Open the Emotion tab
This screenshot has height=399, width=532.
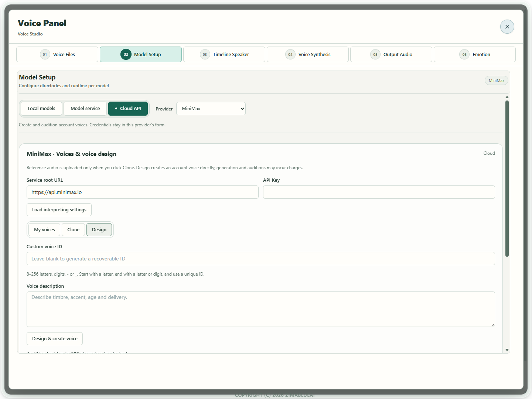tap(475, 54)
